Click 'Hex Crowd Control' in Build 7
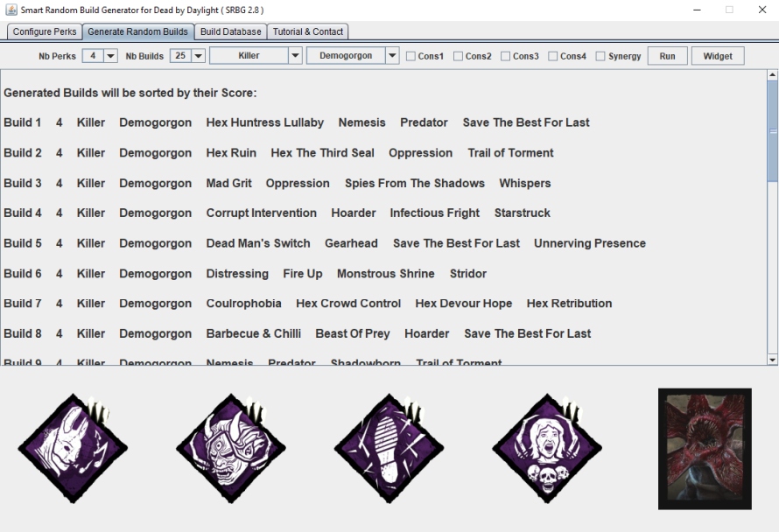Screen dimensions: 779x532 pyautogui.click(x=348, y=304)
